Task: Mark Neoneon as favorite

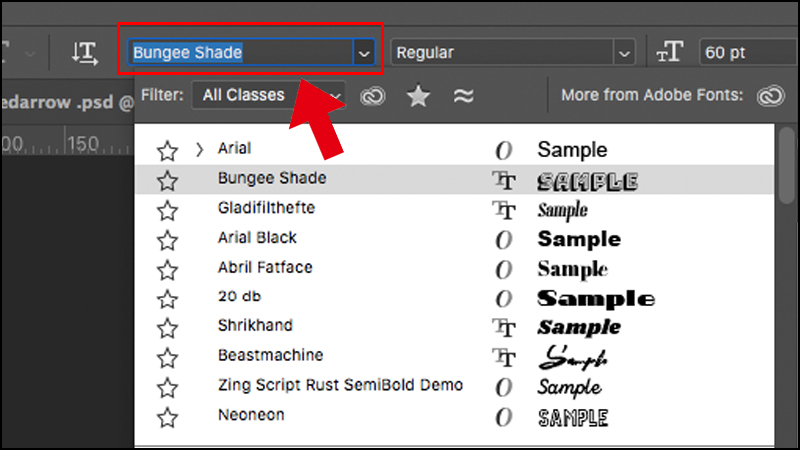Action: pyautogui.click(x=168, y=416)
